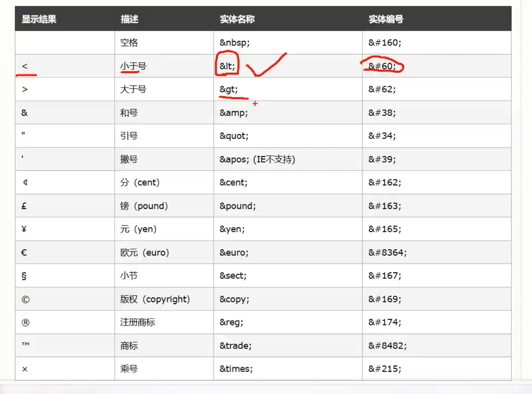The height and width of the screenshot is (394, 532).
Task: Click the > symbol in 显示结果 column
Action: pos(25,89)
